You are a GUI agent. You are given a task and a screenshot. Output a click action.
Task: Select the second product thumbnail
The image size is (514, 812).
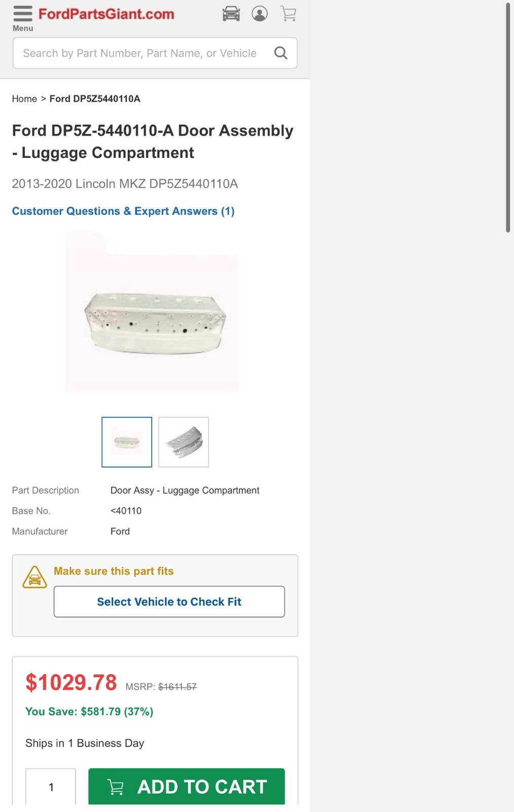(x=184, y=442)
